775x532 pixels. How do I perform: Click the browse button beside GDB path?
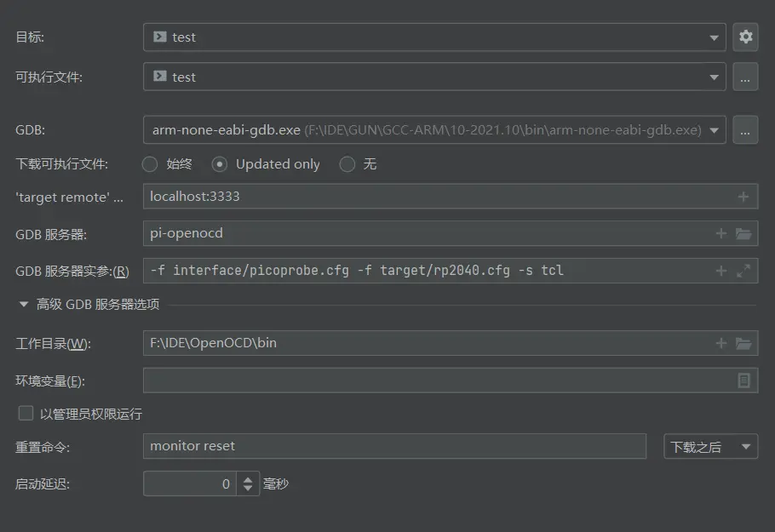745,130
